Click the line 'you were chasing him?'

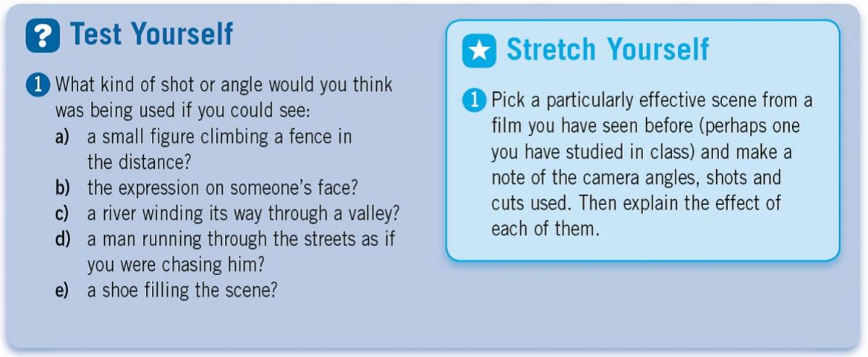coord(175,264)
